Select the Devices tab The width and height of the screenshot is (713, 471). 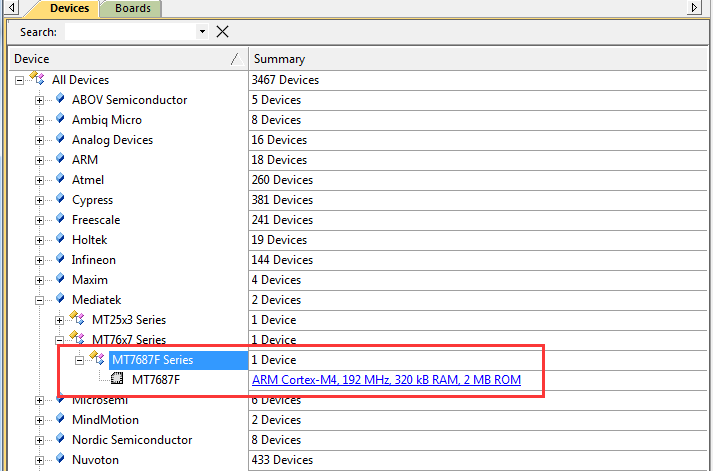tap(68, 9)
